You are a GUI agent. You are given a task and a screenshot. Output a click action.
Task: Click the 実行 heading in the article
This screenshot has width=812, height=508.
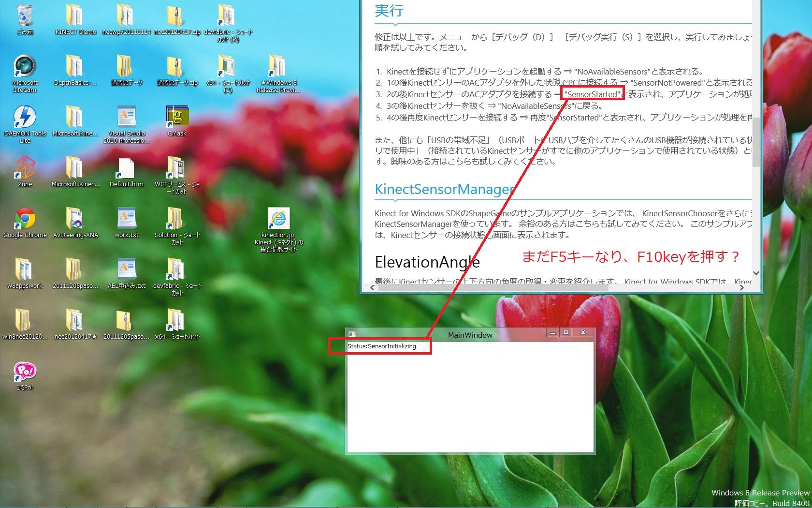(x=389, y=11)
